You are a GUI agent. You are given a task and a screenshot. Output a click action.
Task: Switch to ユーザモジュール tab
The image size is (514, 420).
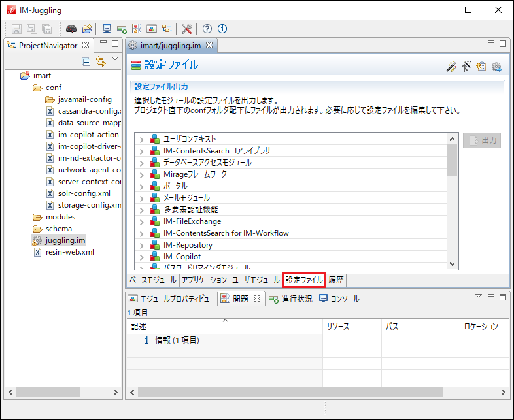256,280
